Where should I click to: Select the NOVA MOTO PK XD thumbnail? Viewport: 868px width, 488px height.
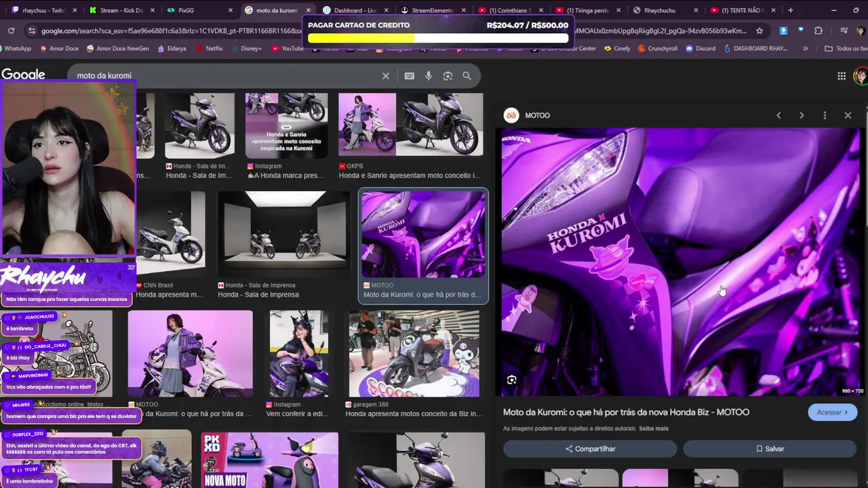[270, 460]
